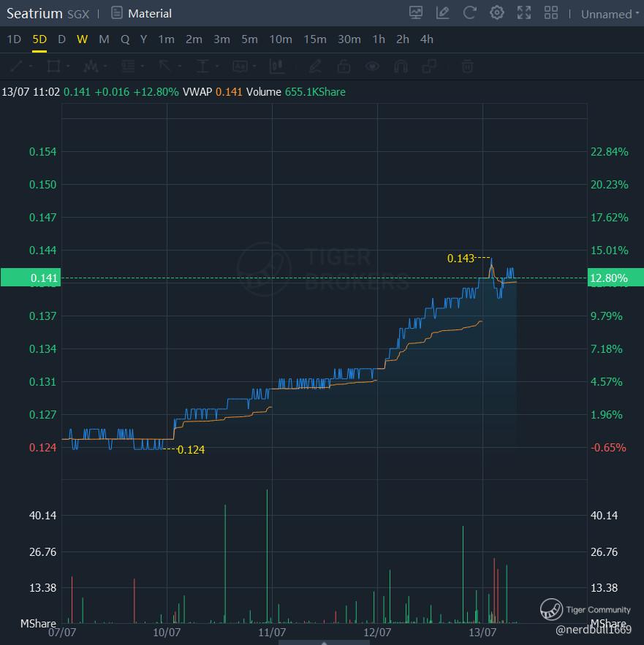644x645 pixels.
Task: Open the Unnamed layout dropdown
Action: click(610, 14)
